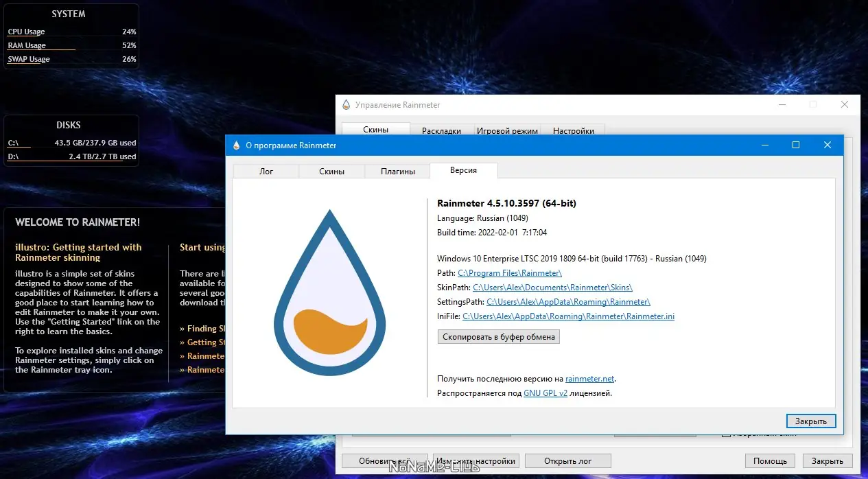Click the D:\ disk usage bar
The height and width of the screenshot is (479, 868).
click(x=67, y=161)
